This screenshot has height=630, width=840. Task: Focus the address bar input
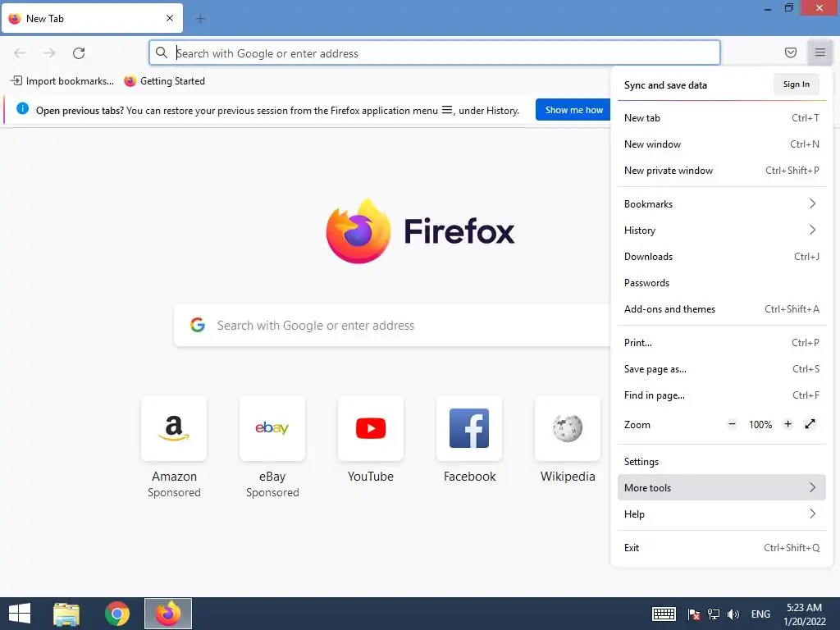(435, 52)
